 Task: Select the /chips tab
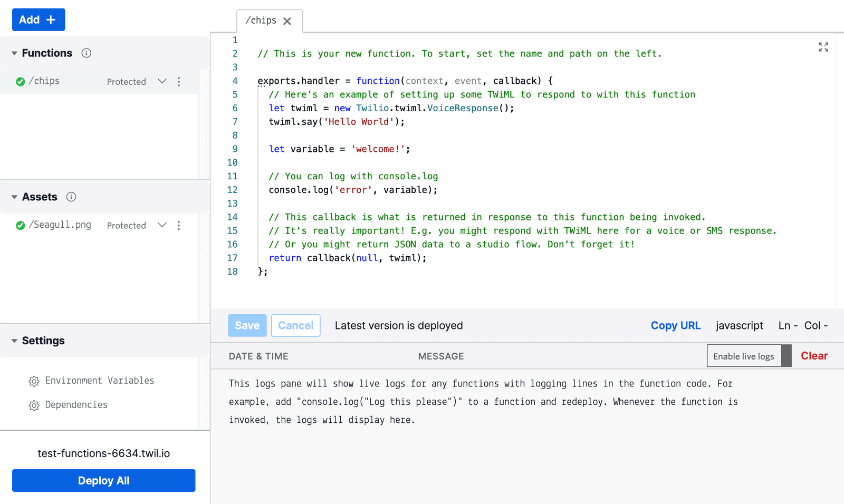coord(261,21)
